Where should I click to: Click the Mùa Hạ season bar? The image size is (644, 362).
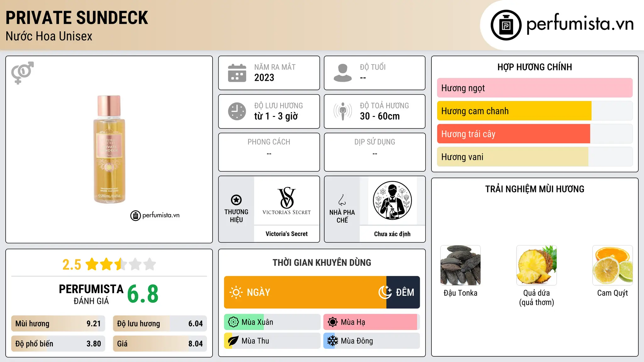(x=371, y=322)
